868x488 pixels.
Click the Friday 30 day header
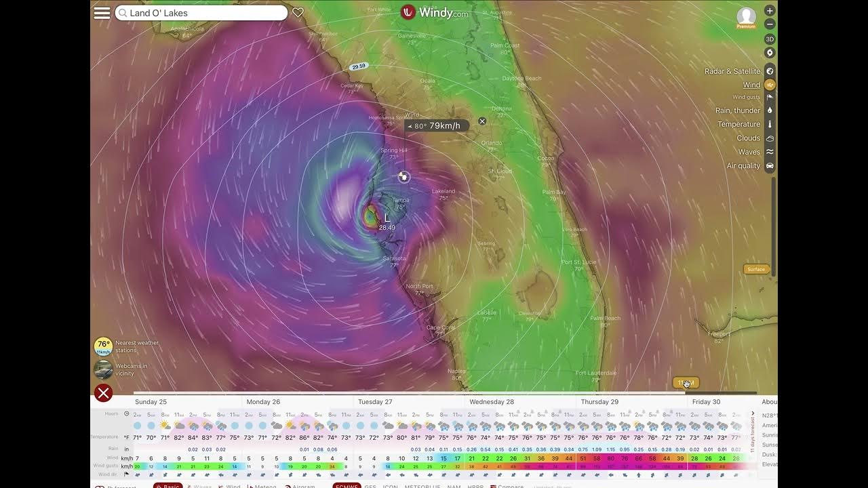pos(706,402)
